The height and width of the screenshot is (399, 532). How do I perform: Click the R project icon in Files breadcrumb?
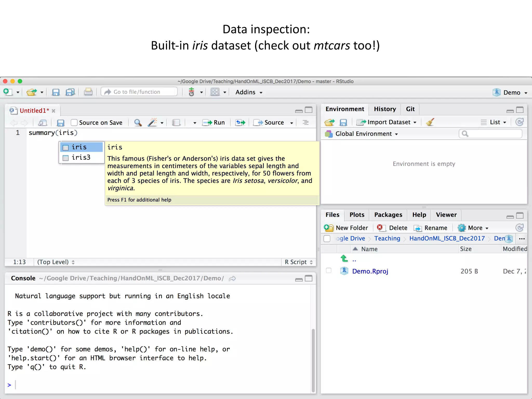coord(509,238)
